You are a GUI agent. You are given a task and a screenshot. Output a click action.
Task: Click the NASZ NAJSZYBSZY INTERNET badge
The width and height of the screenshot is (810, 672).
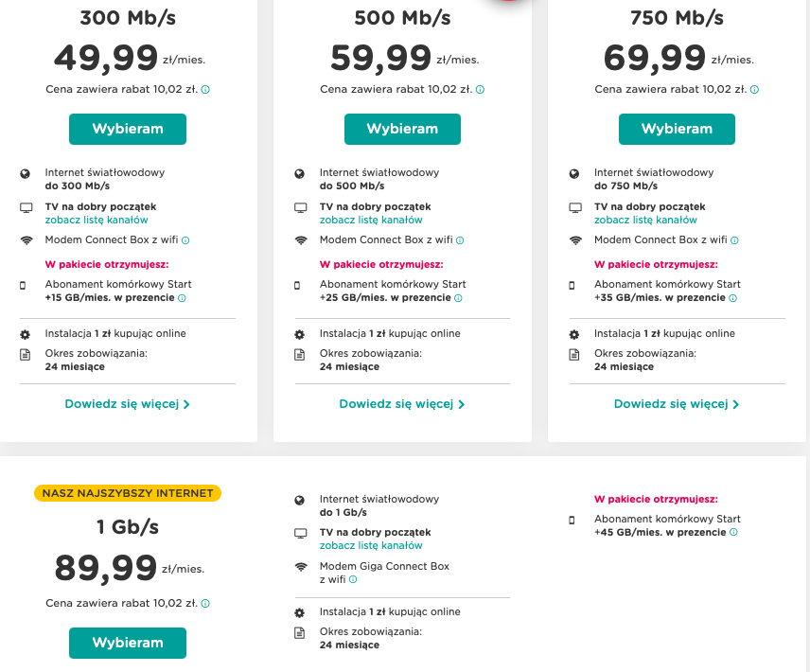tap(127, 493)
